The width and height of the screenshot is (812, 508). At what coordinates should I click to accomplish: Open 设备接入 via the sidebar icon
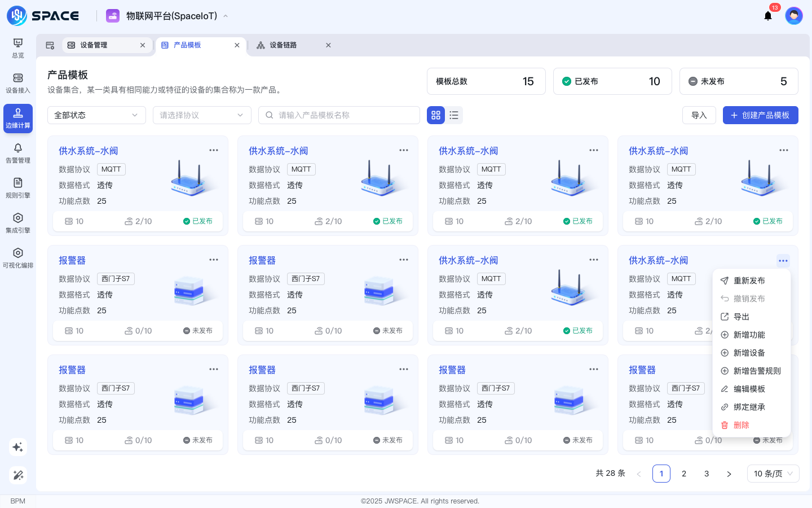[17, 84]
